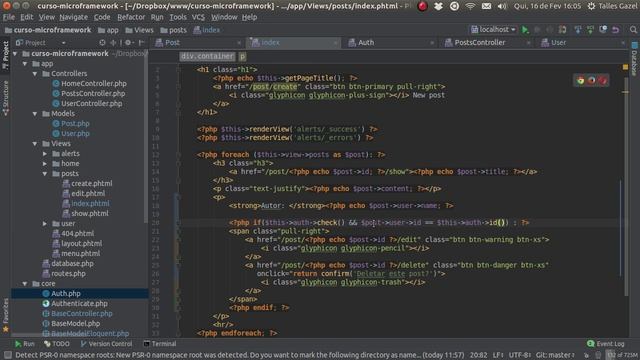
Task: Open the mail envelope indicator
Action: (x=486, y=6)
